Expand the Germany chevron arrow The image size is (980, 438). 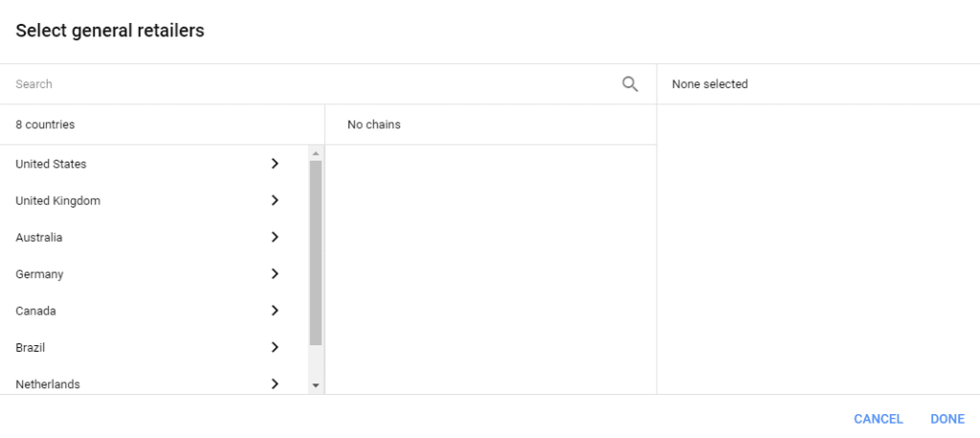(275, 274)
